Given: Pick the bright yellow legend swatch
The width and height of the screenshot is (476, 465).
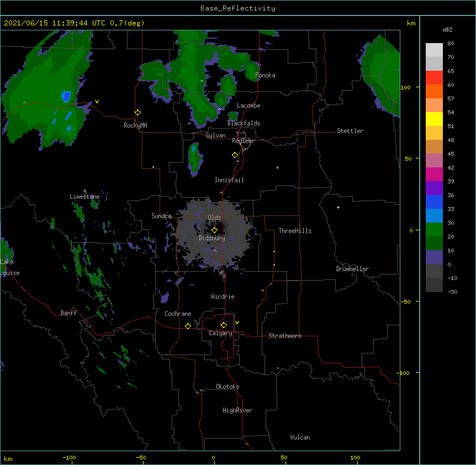Looking at the screenshot, I should [x=434, y=119].
